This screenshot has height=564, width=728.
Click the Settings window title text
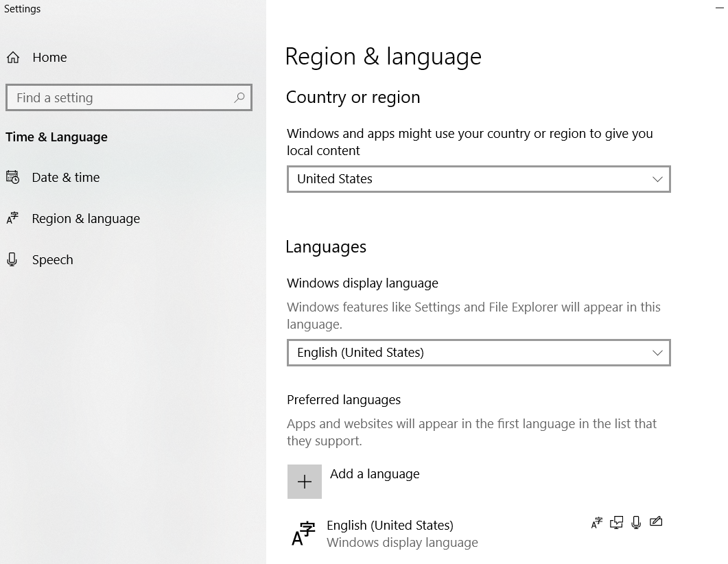[22, 9]
